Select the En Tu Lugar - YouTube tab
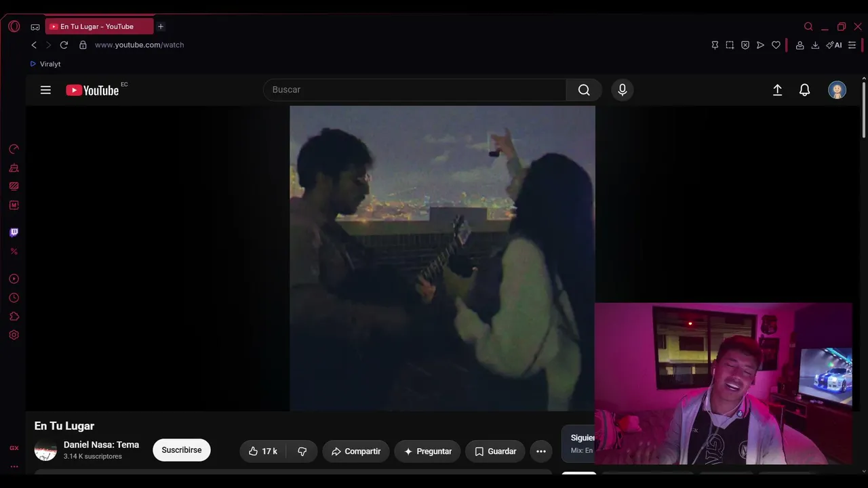 click(x=99, y=26)
